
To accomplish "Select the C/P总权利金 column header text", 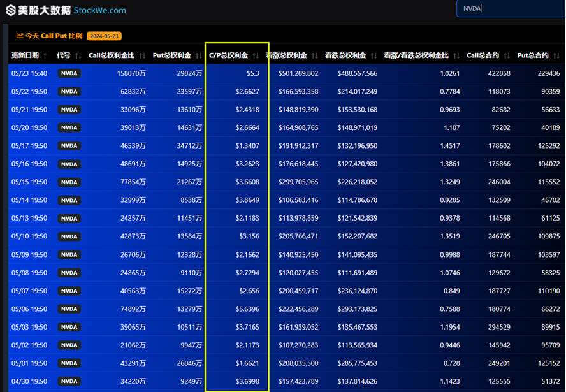I will pos(228,55).
